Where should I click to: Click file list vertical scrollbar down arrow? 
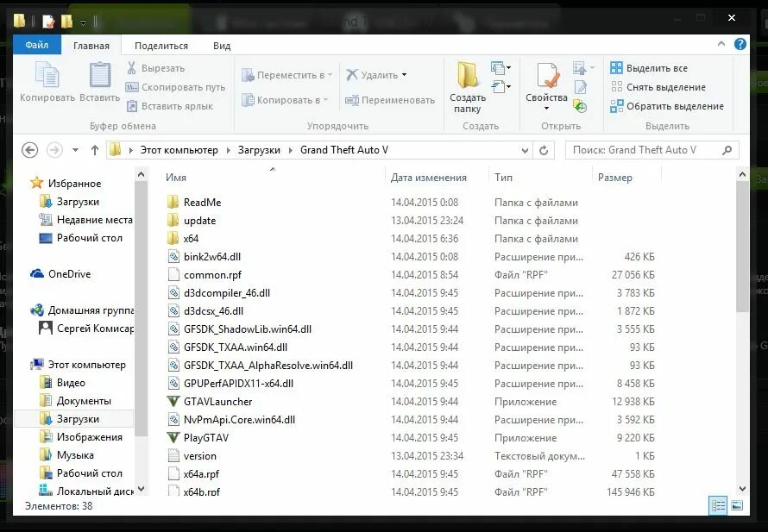(x=742, y=488)
